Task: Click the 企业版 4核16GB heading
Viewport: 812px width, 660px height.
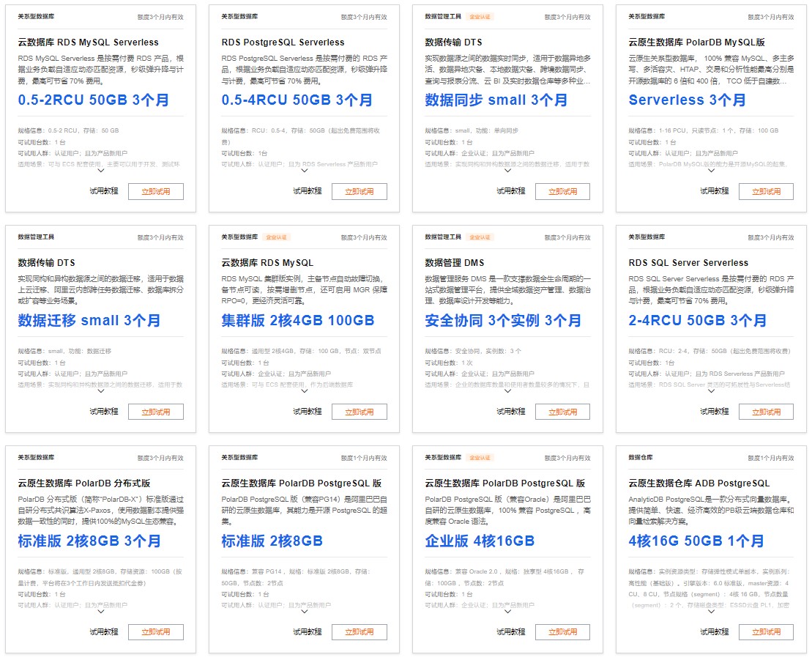Action: (480, 541)
